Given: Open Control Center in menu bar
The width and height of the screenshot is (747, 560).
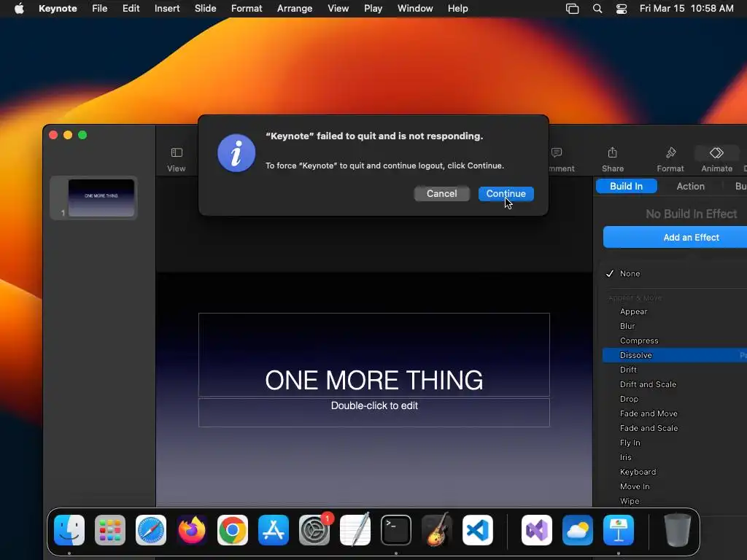Looking at the screenshot, I should [x=622, y=9].
